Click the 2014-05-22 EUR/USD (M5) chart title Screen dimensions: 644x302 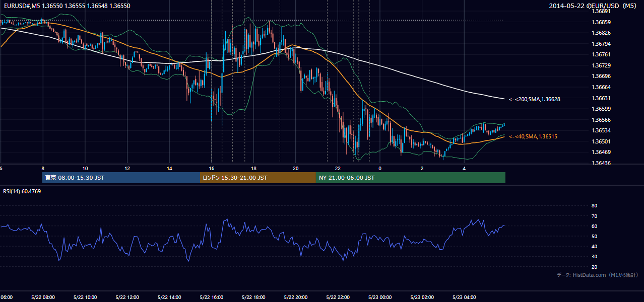coord(594,6)
